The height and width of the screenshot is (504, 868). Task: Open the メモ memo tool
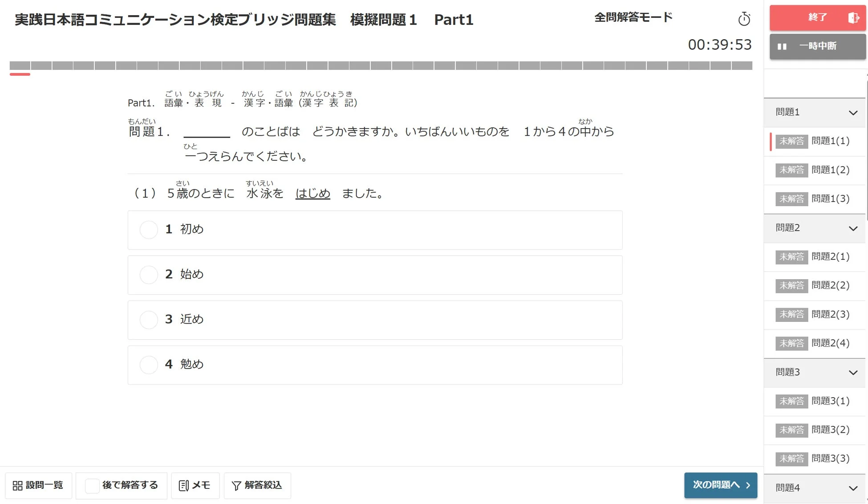[x=195, y=485]
